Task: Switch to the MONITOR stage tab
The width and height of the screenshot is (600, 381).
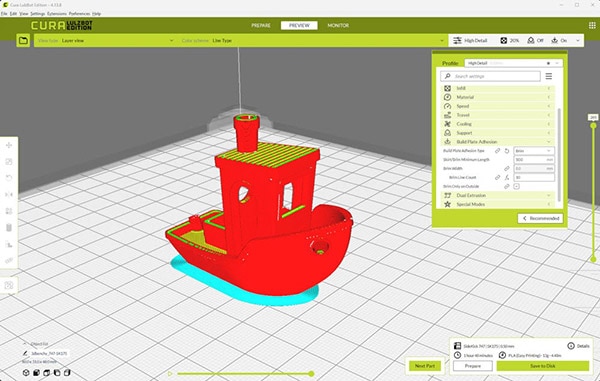Action: click(x=338, y=25)
